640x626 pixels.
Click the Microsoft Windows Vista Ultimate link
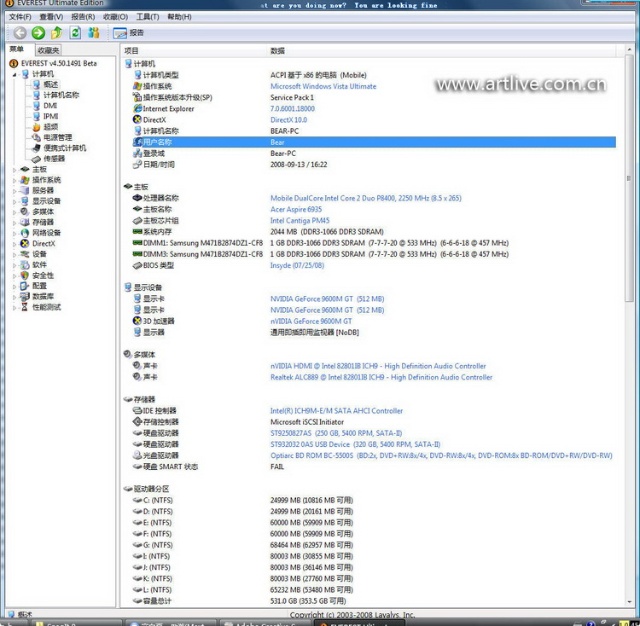(x=323, y=86)
